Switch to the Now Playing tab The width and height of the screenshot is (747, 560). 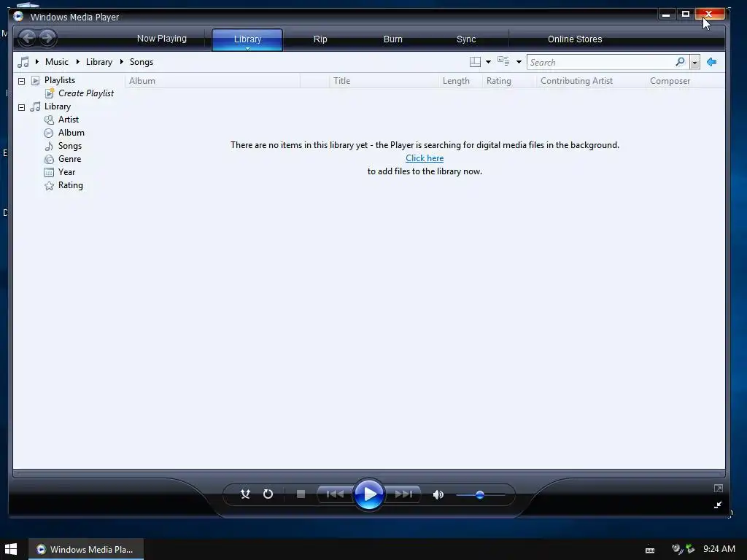pos(161,39)
